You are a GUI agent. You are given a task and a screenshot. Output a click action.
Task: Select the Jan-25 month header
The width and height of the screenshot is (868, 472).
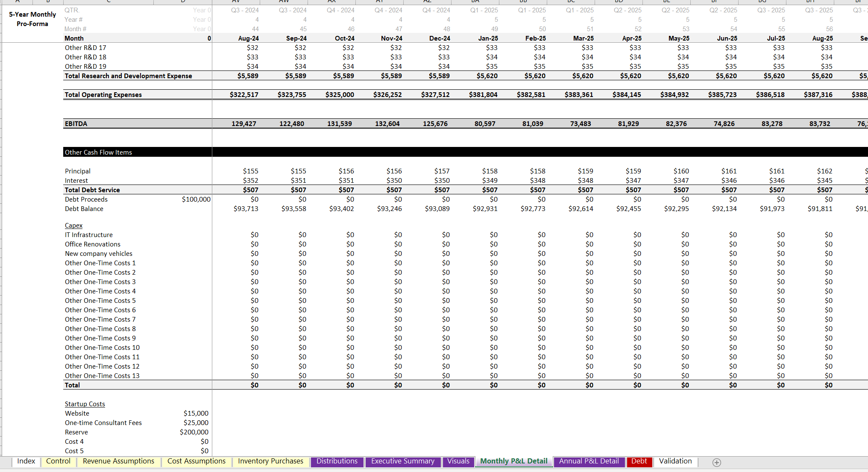(x=488, y=38)
